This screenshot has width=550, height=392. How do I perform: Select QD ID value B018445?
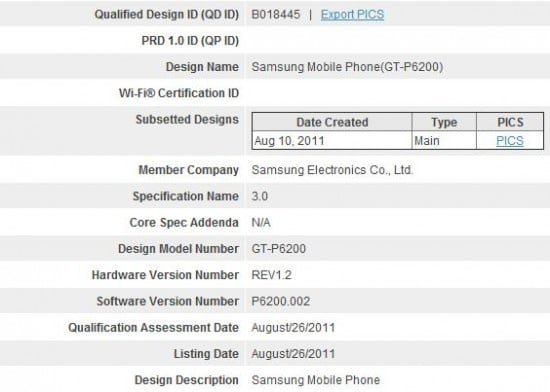click(x=276, y=14)
